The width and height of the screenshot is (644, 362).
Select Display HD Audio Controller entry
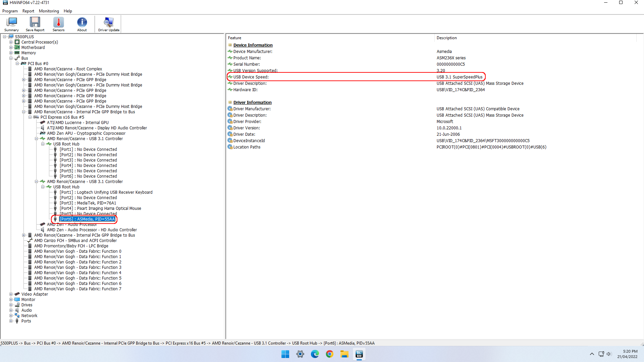(x=97, y=128)
